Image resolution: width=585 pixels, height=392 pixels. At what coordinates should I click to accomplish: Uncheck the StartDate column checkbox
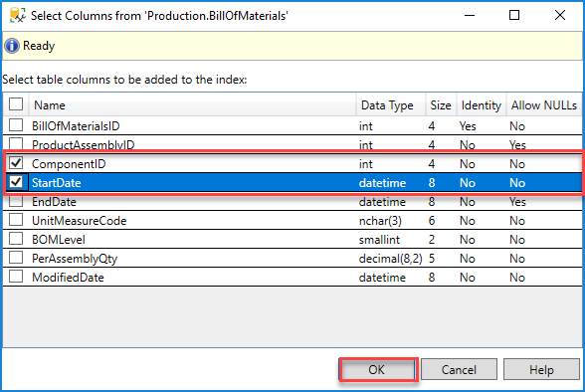(16, 182)
